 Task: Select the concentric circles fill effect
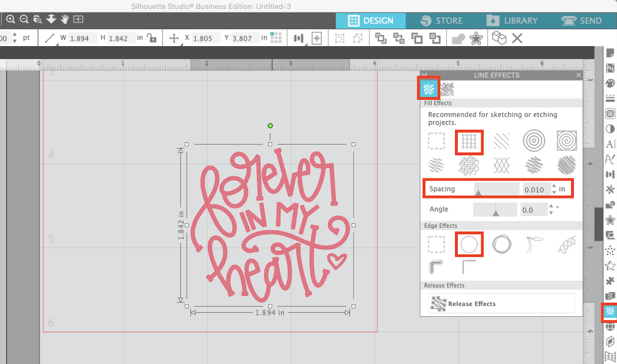pos(534,141)
